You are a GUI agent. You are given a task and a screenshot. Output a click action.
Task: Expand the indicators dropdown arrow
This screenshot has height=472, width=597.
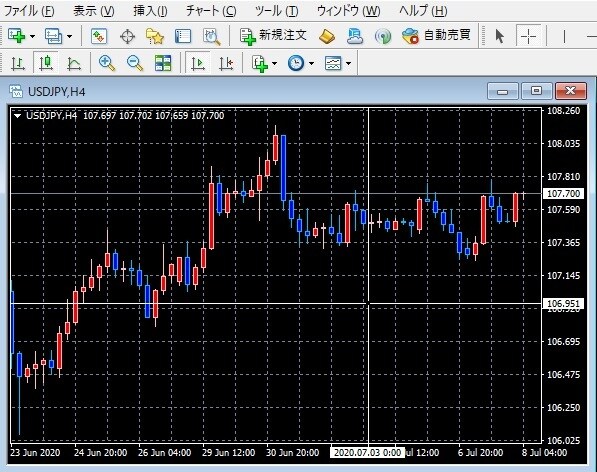[275, 63]
